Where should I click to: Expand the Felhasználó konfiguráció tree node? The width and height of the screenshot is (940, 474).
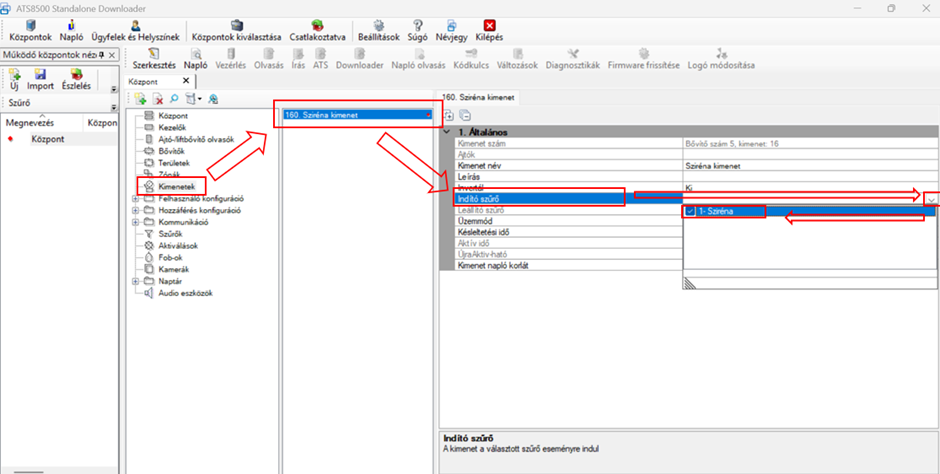coord(135,198)
